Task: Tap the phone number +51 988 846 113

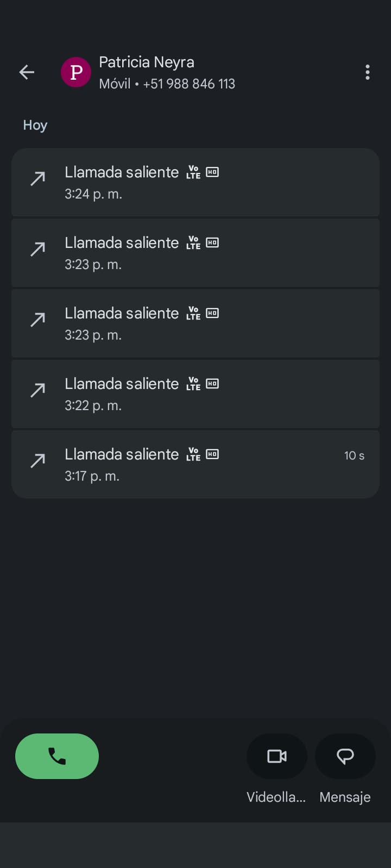Action: pos(189,84)
